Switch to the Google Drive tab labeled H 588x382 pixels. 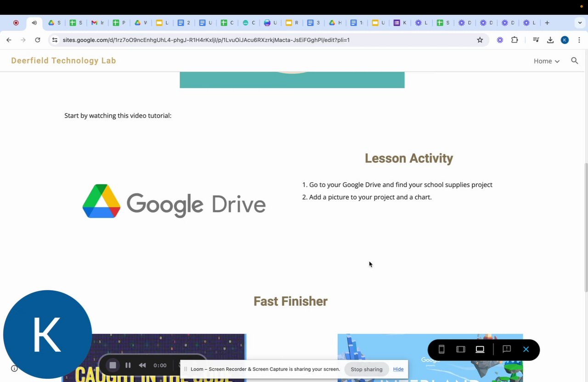[x=335, y=22]
